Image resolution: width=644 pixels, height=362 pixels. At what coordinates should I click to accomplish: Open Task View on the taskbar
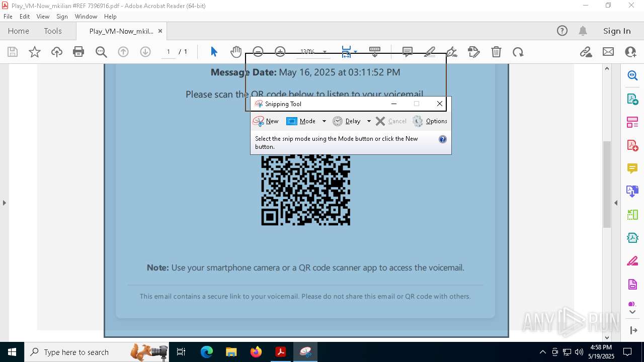pos(181,352)
